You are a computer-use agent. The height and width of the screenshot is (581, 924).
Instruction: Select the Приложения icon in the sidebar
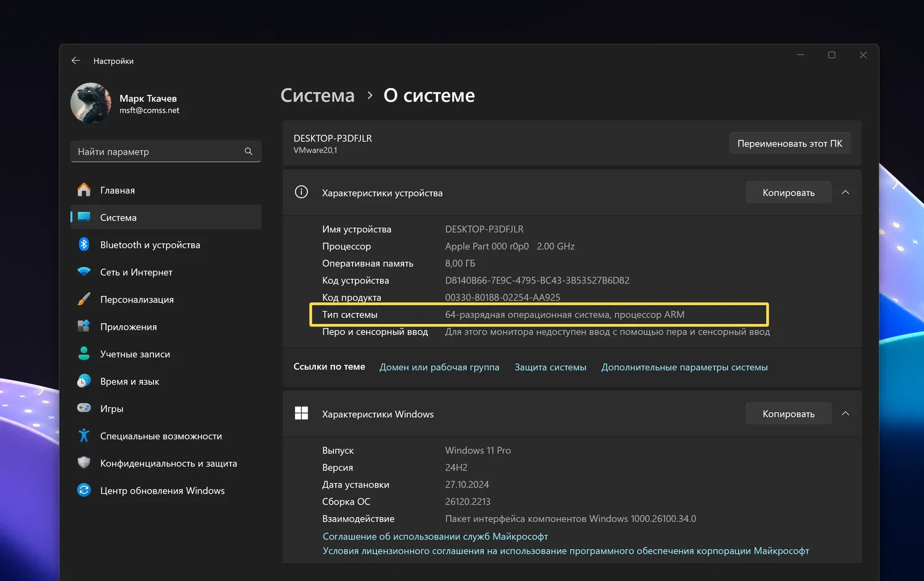(x=84, y=327)
